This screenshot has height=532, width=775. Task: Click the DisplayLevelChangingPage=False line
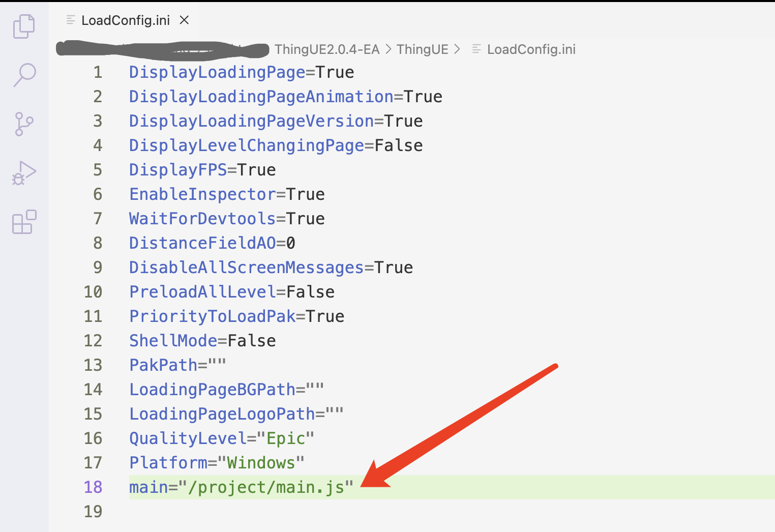tap(276, 145)
